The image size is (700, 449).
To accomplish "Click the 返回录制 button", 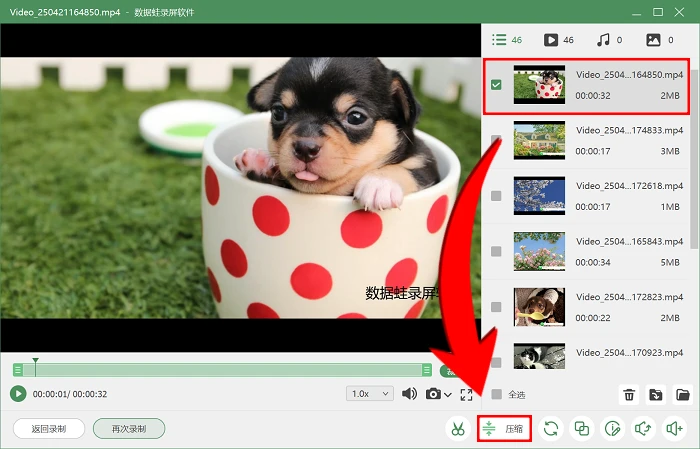I will (x=49, y=429).
